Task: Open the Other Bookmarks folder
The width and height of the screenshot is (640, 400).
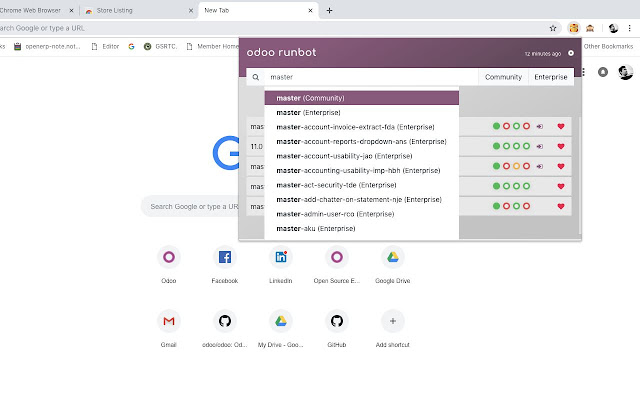Action: (608, 47)
